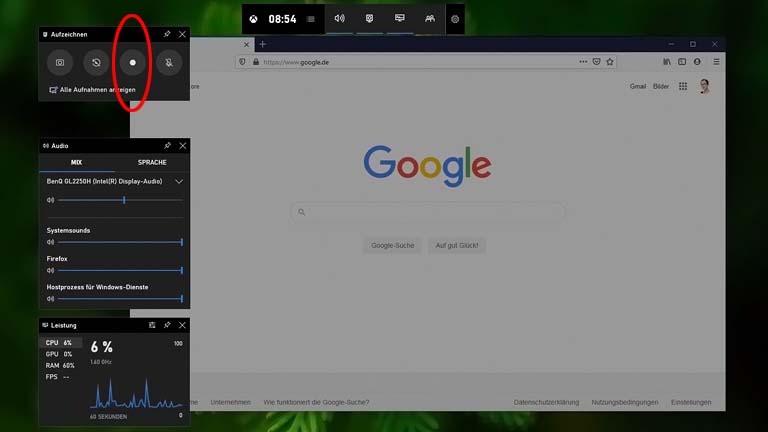Click the record last 30 seconds button
This screenshot has height=432, width=768.
click(x=96, y=62)
